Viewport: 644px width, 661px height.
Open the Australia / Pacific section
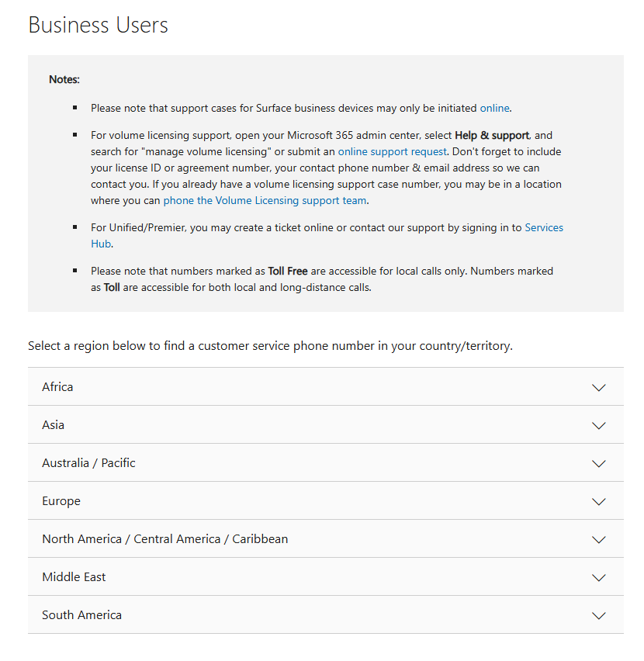coord(88,462)
